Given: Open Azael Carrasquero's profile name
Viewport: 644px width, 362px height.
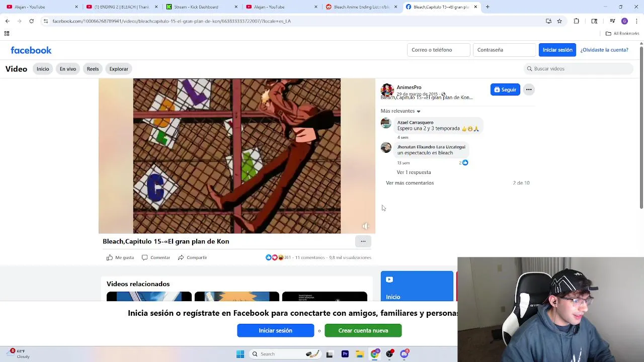Looking at the screenshot, I should point(415,123).
